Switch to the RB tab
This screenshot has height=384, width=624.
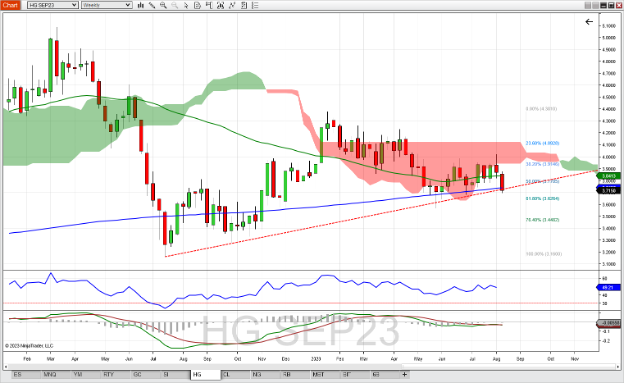pos(295,374)
